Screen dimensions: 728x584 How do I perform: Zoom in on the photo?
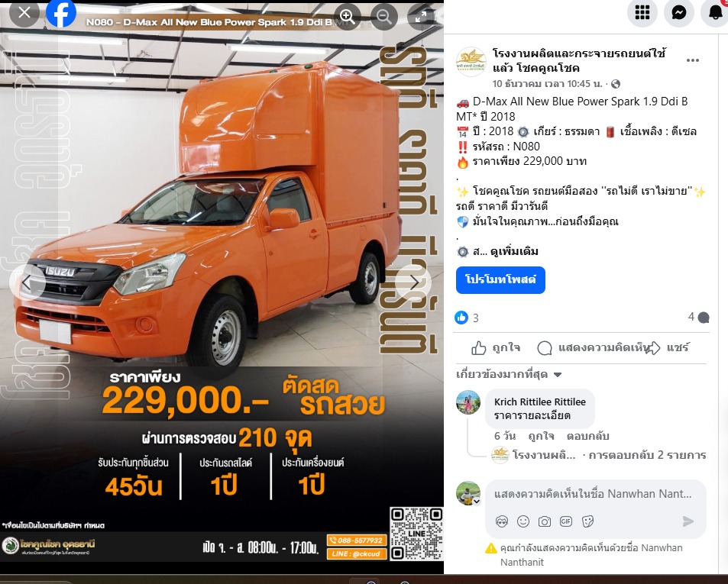(348, 17)
